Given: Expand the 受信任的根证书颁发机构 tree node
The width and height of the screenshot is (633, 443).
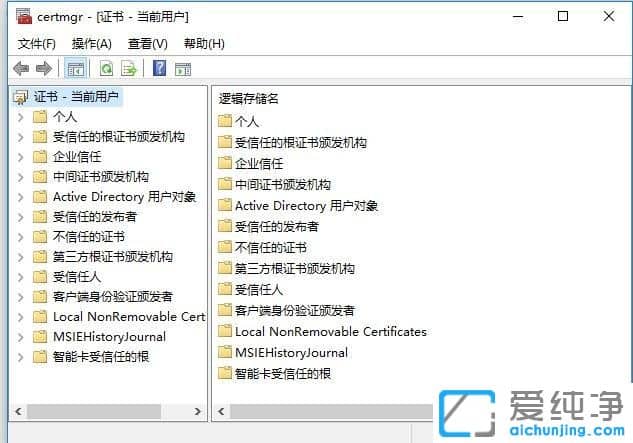Looking at the screenshot, I should pyautogui.click(x=21, y=137).
